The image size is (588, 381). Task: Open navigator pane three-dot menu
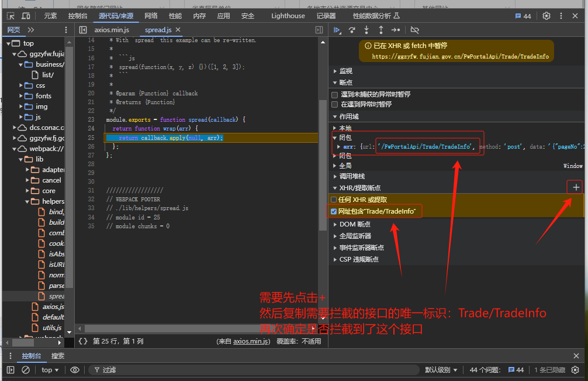point(66,30)
